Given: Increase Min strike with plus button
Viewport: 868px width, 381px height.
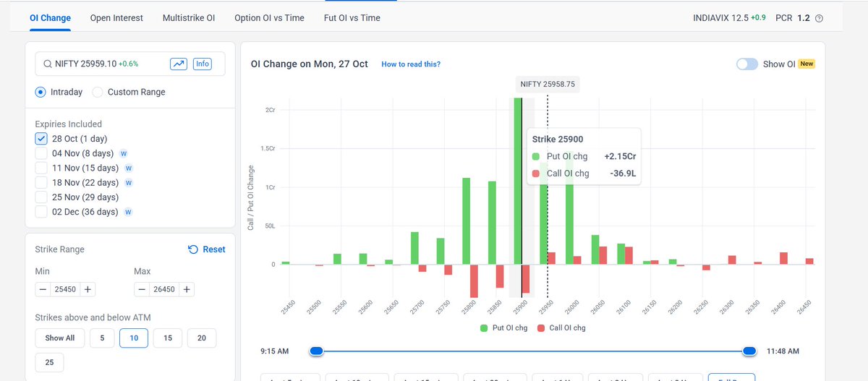Looking at the screenshot, I should 87,289.
